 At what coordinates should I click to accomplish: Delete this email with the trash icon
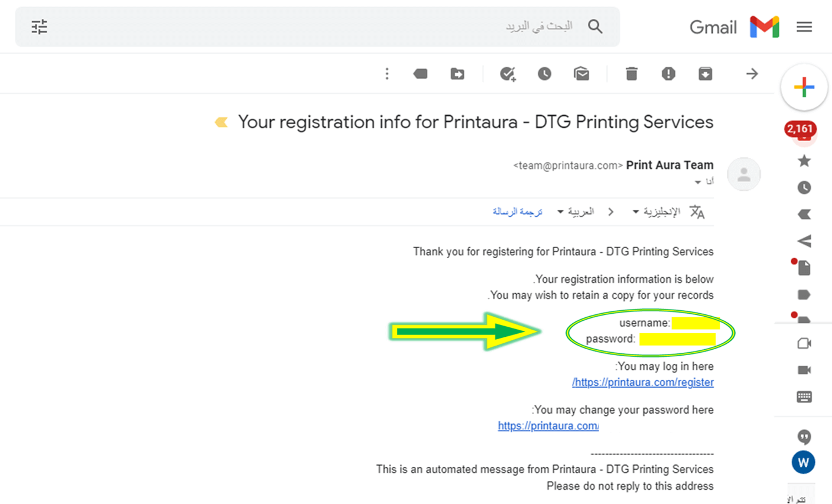[632, 74]
